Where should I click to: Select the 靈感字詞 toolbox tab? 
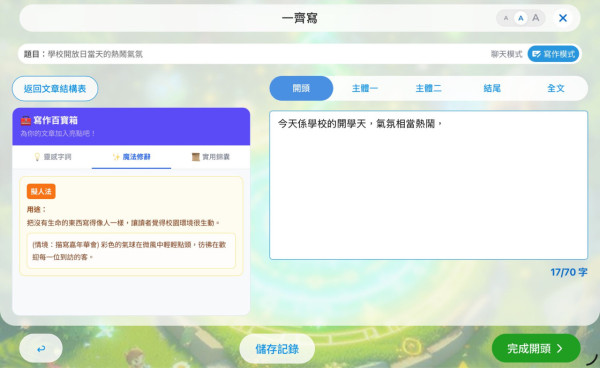click(52, 157)
